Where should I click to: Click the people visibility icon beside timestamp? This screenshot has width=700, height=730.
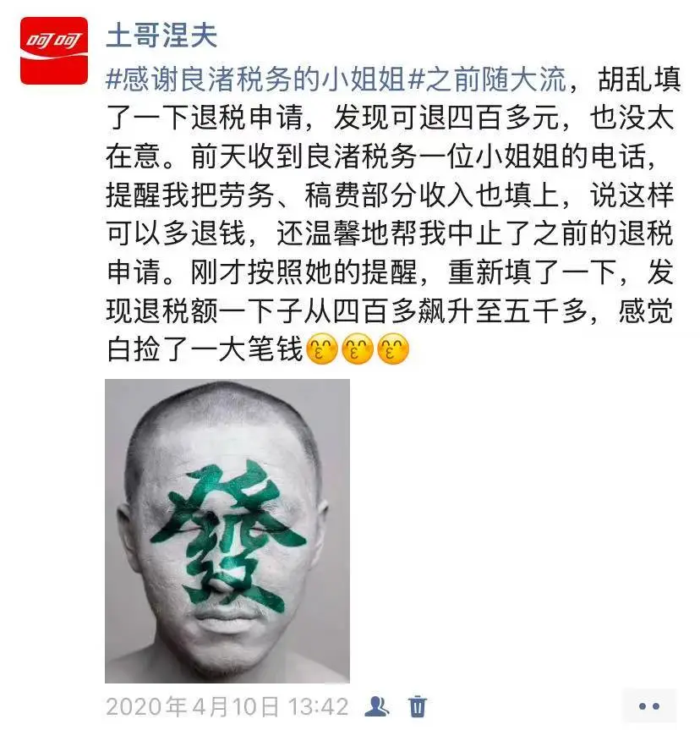377,706
